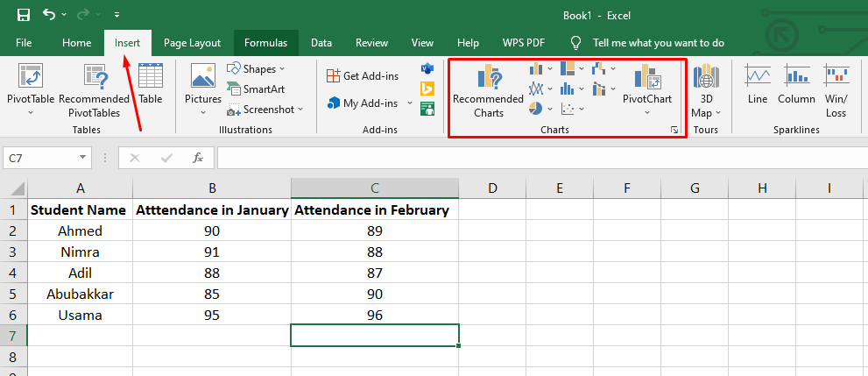
Task: Open the Formulas tab
Action: [x=265, y=43]
